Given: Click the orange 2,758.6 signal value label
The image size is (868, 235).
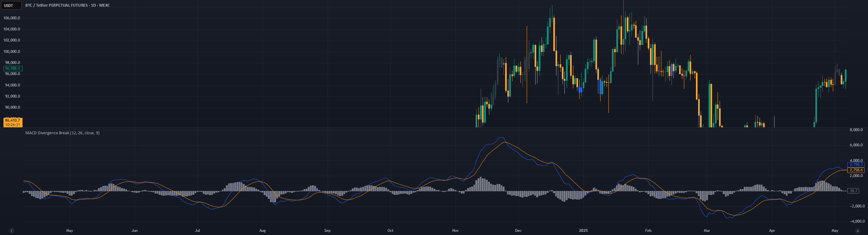Looking at the screenshot, I should pos(856,170).
